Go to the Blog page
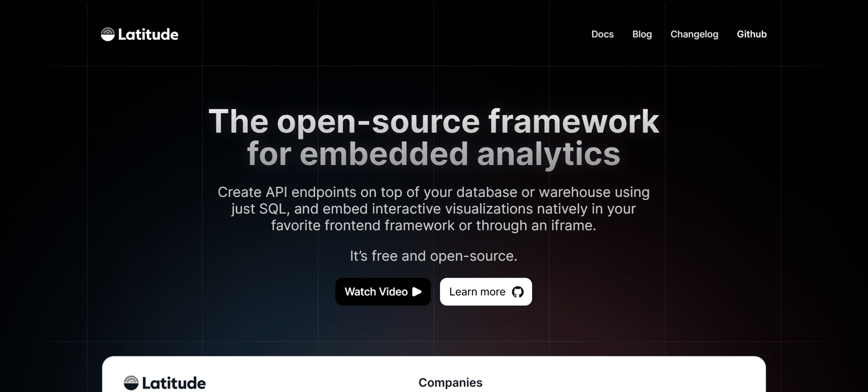868x392 pixels. [x=642, y=34]
